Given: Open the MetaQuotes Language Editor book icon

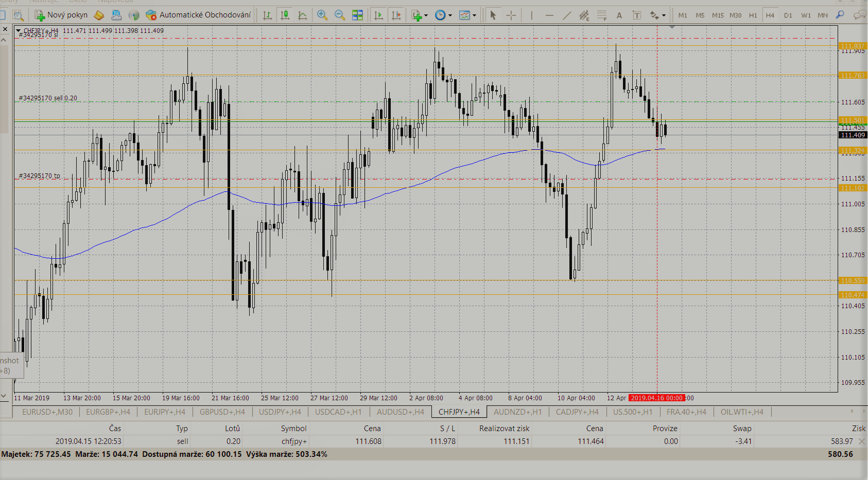Looking at the screenshot, I should tap(99, 15).
